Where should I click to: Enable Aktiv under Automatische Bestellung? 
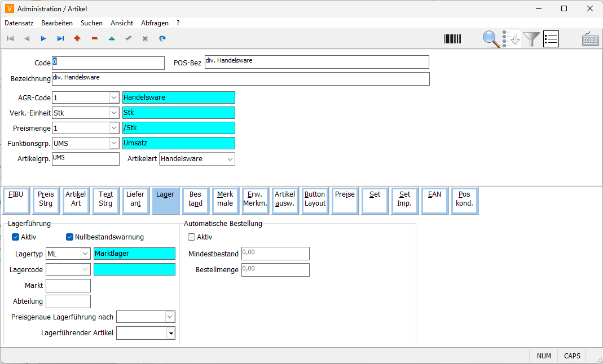[192, 237]
